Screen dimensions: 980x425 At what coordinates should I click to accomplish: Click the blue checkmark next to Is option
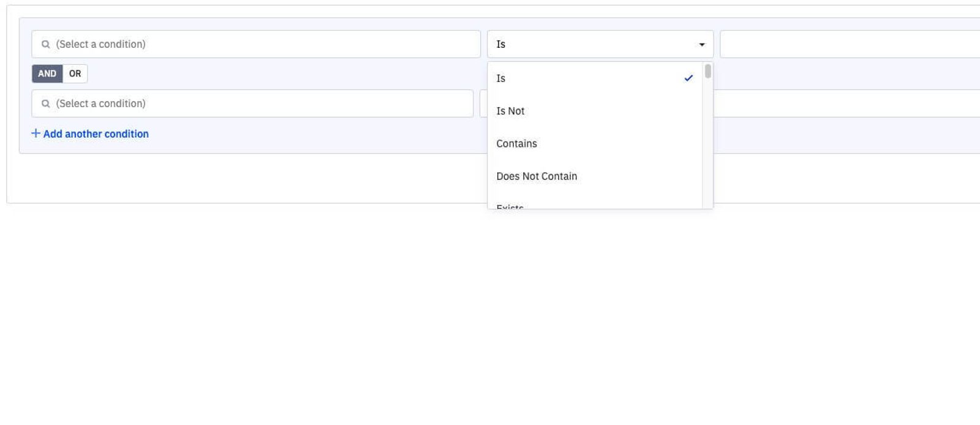coord(688,78)
